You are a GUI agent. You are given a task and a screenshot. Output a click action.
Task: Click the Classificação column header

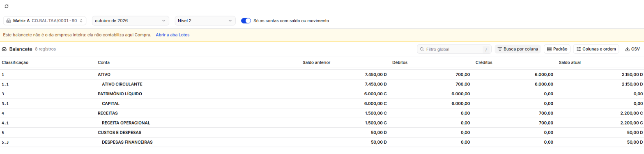pos(15,62)
